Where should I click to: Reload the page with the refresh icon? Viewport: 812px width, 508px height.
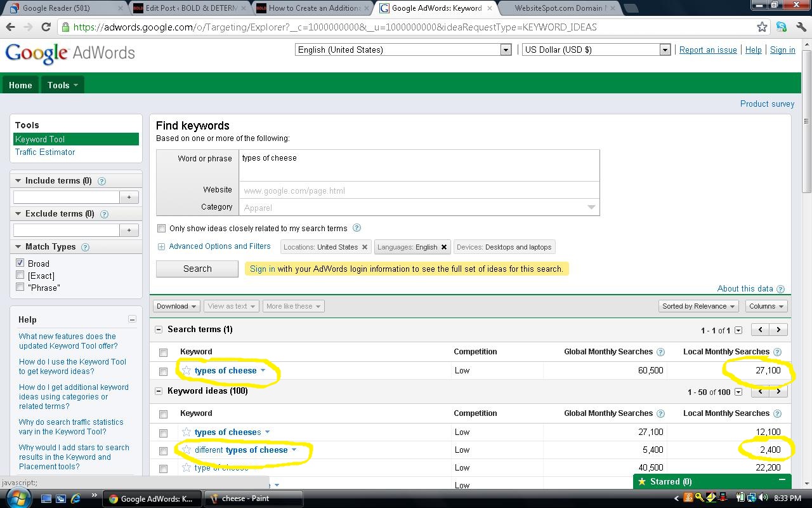click(46, 27)
